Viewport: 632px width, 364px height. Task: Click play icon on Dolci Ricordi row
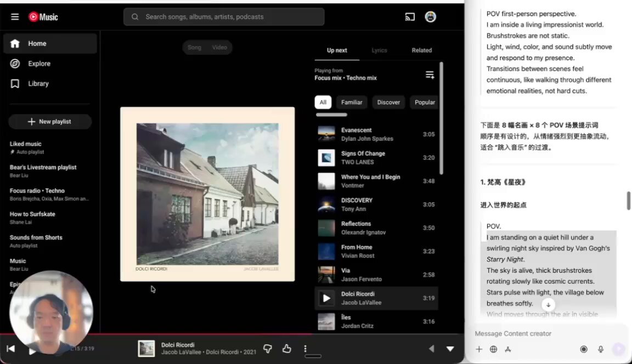coord(326,298)
